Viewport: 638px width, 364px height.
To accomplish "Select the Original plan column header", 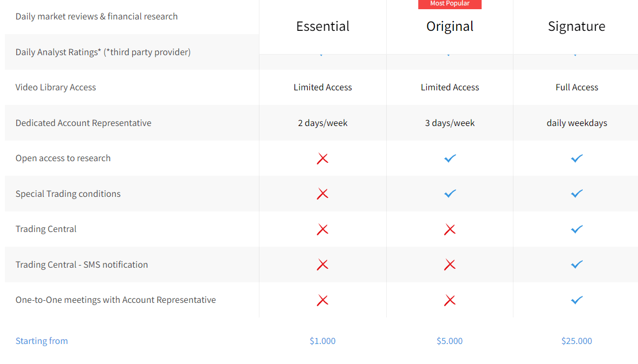I will coord(450,27).
